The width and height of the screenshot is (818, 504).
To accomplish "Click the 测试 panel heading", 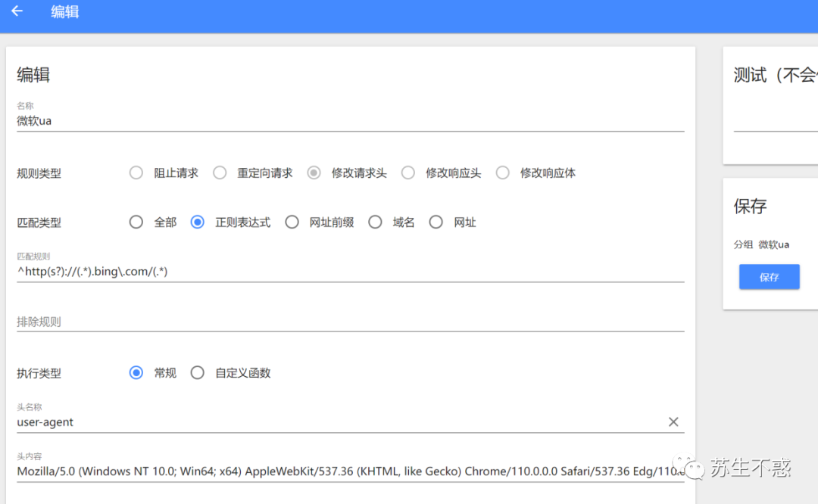I will coord(776,75).
